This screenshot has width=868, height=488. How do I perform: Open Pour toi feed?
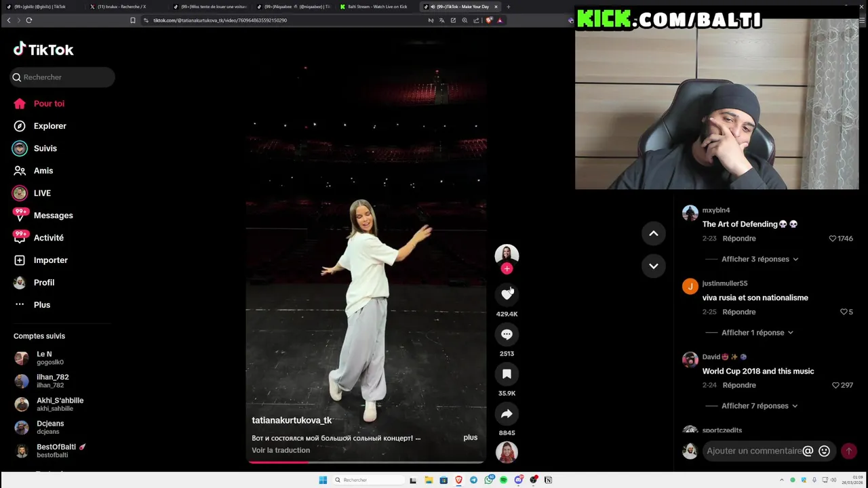[x=39, y=104]
